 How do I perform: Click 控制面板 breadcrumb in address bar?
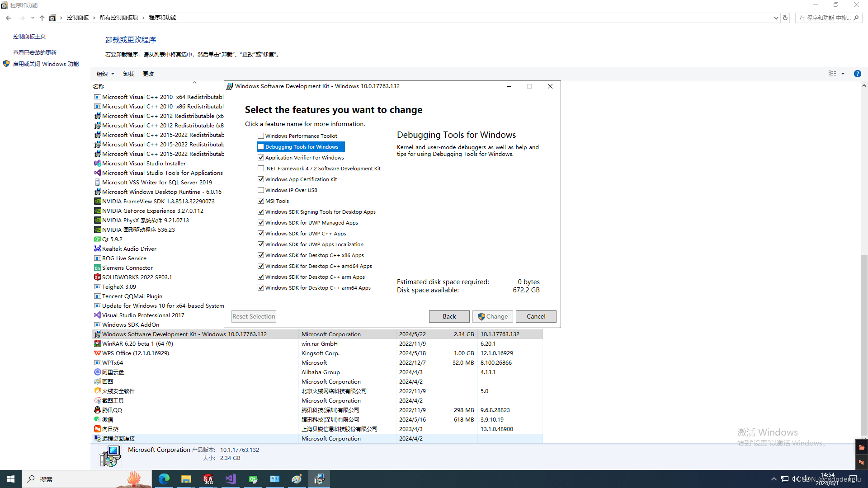click(x=78, y=18)
